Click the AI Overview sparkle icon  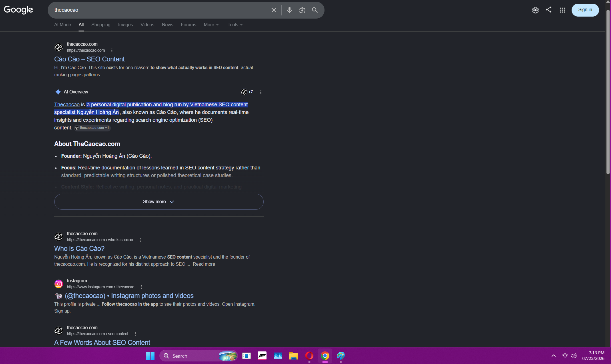point(58,92)
